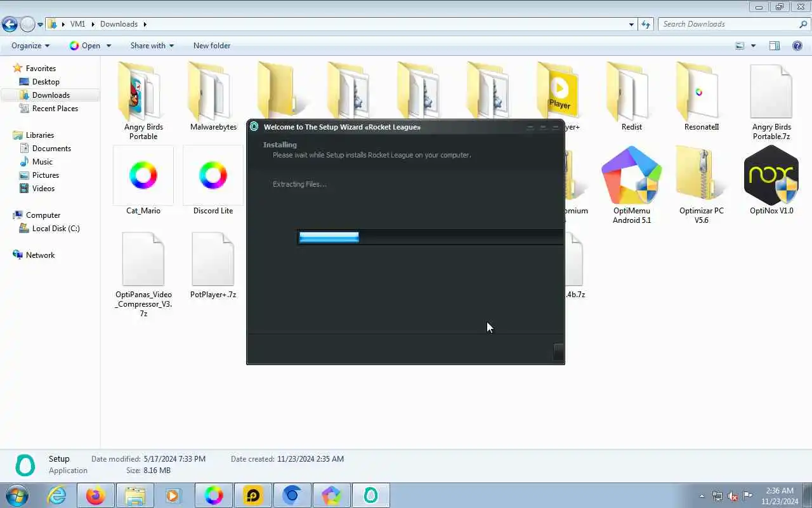Viewport: 812px width, 508px height.
Task: Select Desktop under Favorites
Action: point(46,82)
